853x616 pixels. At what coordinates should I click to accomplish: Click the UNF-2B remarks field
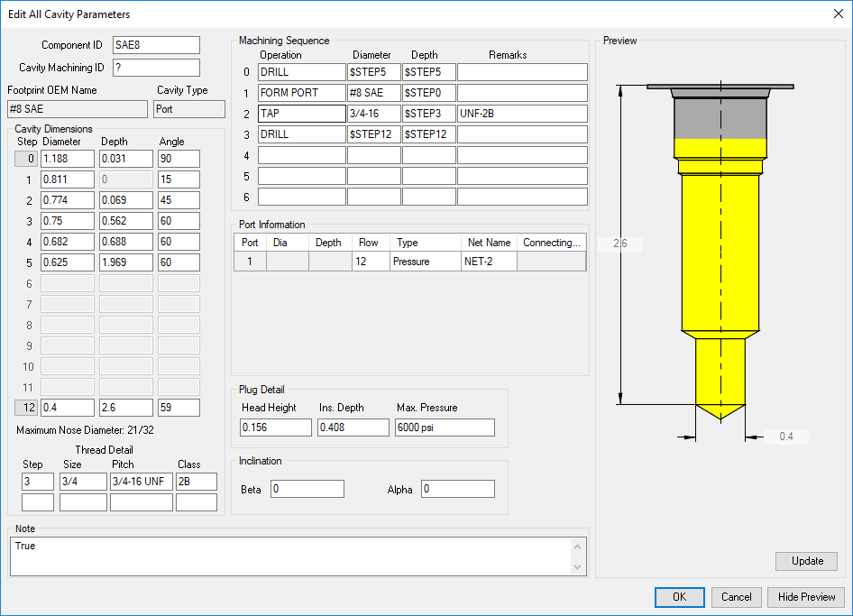[522, 114]
